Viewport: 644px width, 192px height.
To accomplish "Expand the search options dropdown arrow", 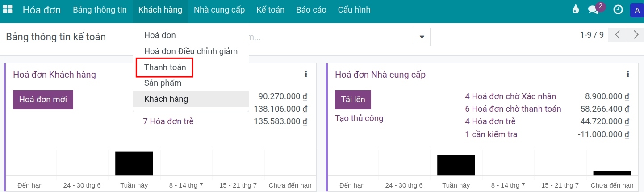I will point(422,37).
